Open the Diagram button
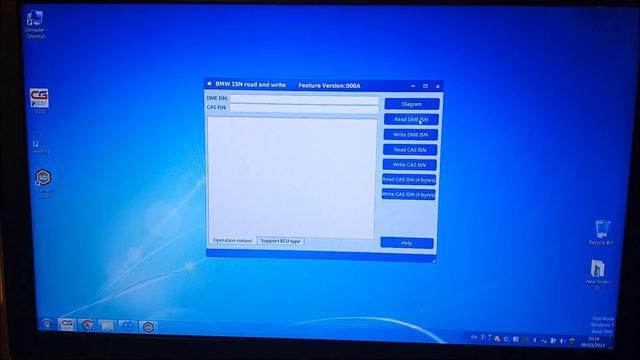Image resolution: width=640 pixels, height=360 pixels. 412,104
